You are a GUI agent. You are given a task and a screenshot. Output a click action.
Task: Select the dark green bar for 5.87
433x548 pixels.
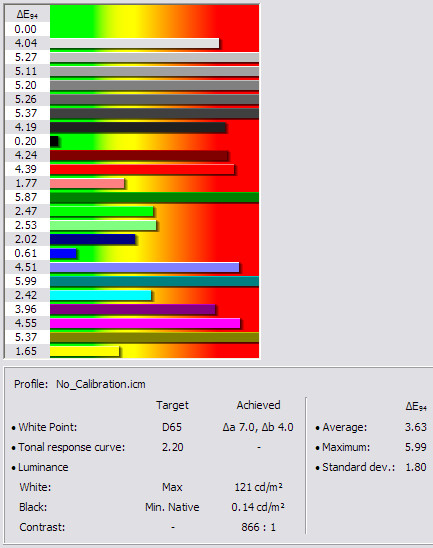(154, 197)
